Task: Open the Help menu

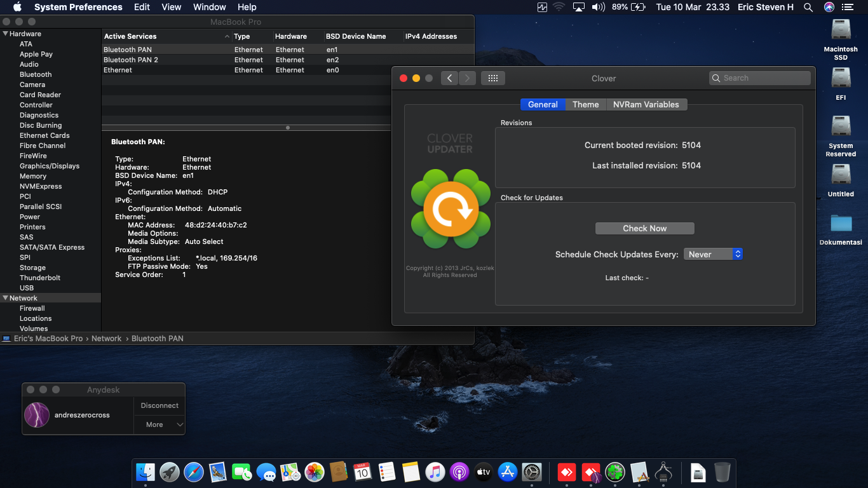Action: point(247,7)
